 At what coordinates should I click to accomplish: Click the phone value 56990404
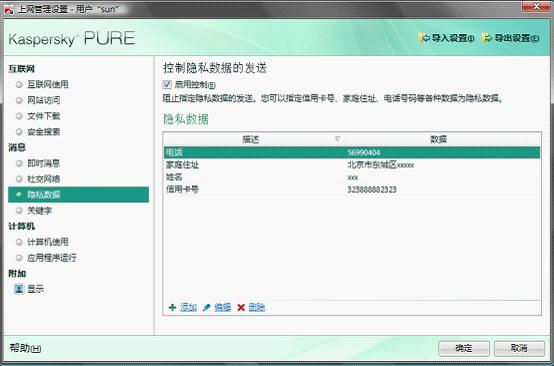(364, 153)
